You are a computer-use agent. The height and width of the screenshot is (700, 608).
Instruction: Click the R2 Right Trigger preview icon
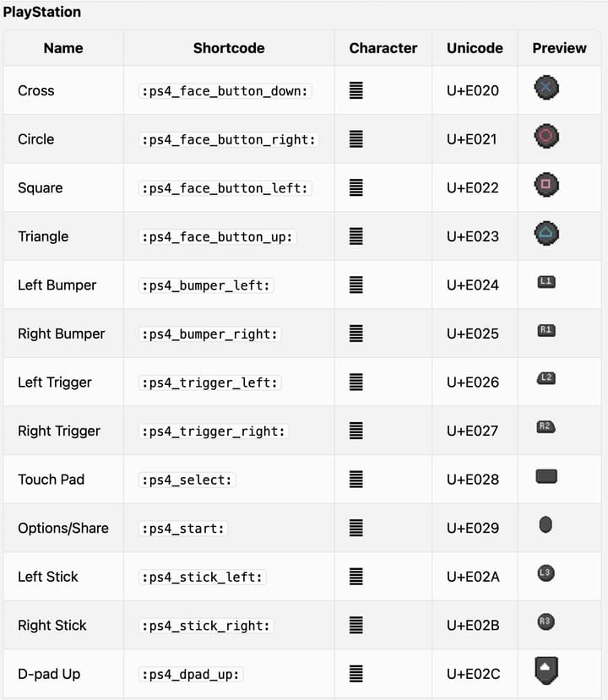coord(546,427)
